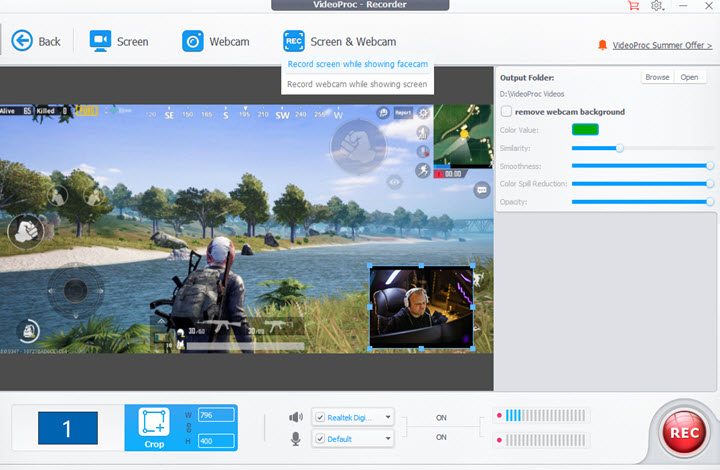Click the Back arrow icon
This screenshot has width=720, height=470.
(x=21, y=41)
